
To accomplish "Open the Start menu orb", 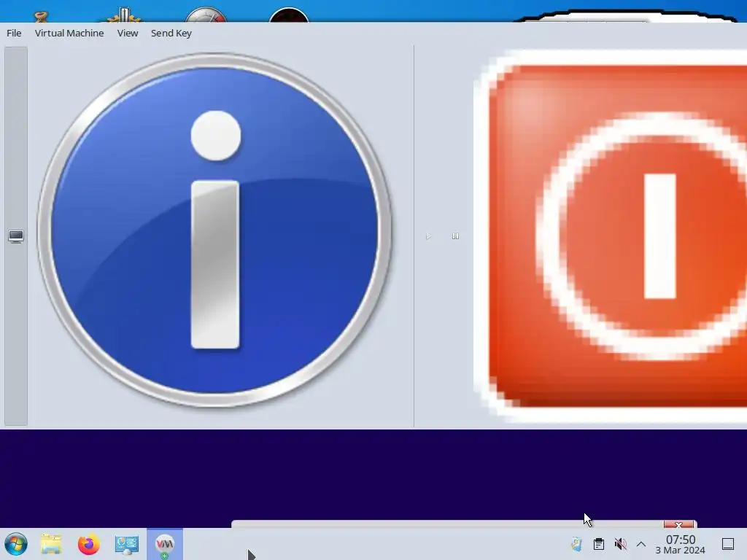I will click(16, 544).
